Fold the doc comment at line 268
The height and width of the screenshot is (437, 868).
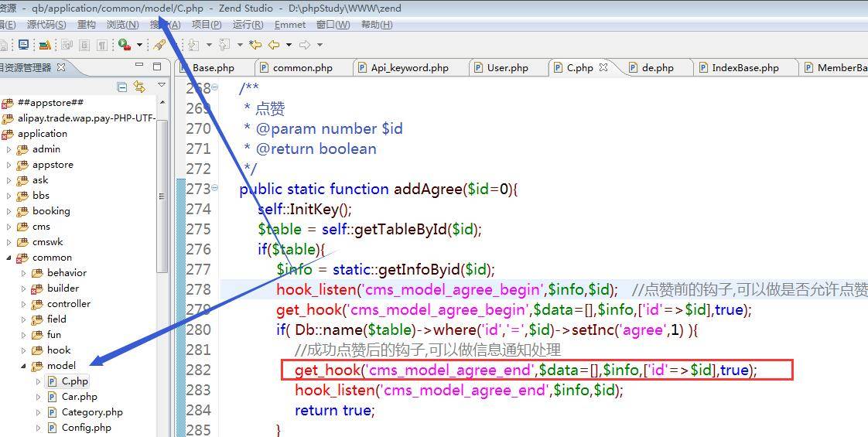click(215, 87)
